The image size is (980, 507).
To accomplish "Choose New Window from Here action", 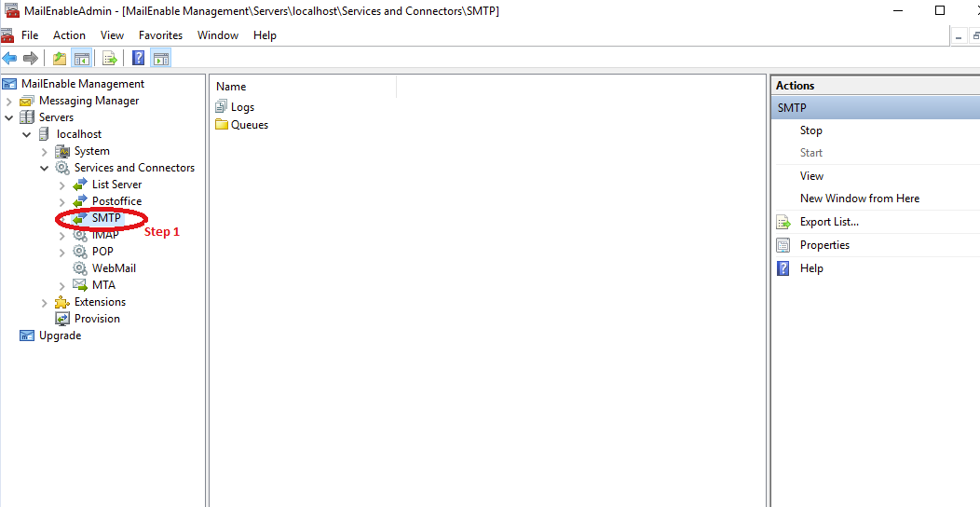I will click(x=860, y=199).
